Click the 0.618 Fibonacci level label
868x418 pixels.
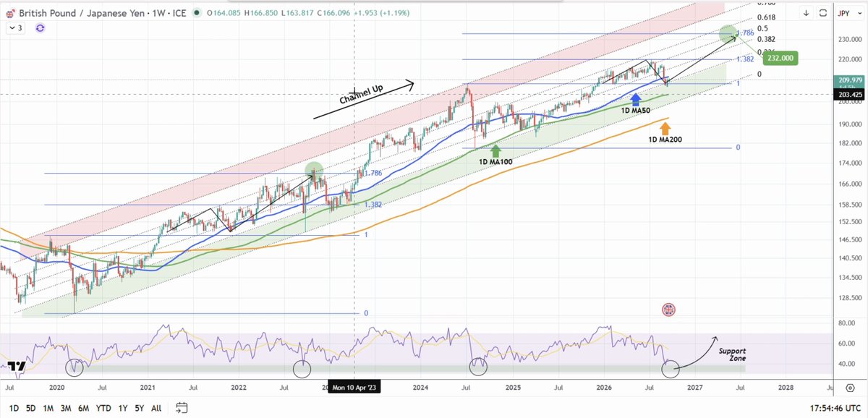[x=766, y=17]
